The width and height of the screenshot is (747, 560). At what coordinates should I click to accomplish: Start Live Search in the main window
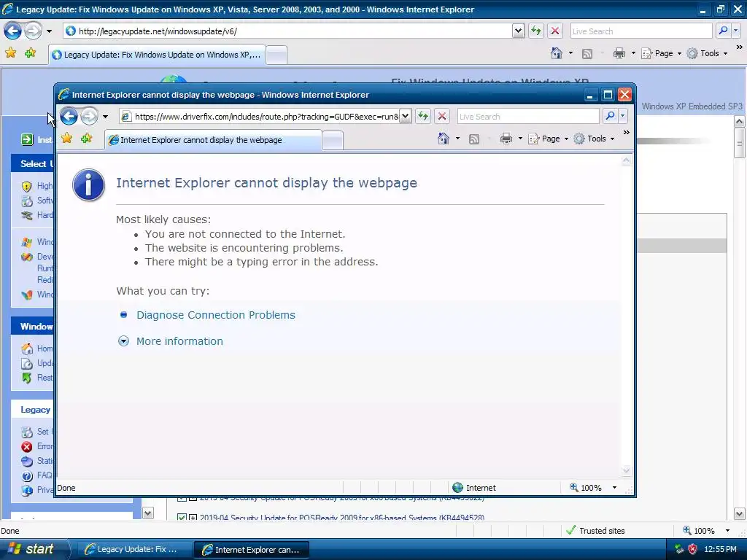723,31
